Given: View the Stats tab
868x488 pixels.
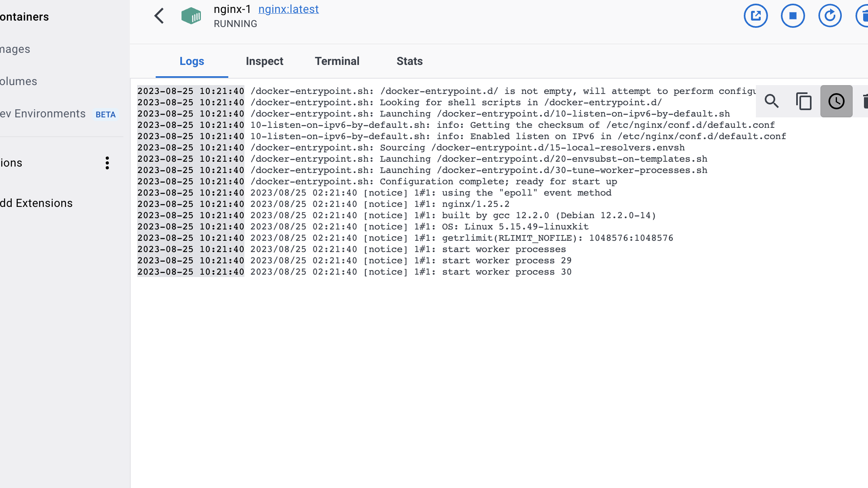Looking at the screenshot, I should pos(409,61).
